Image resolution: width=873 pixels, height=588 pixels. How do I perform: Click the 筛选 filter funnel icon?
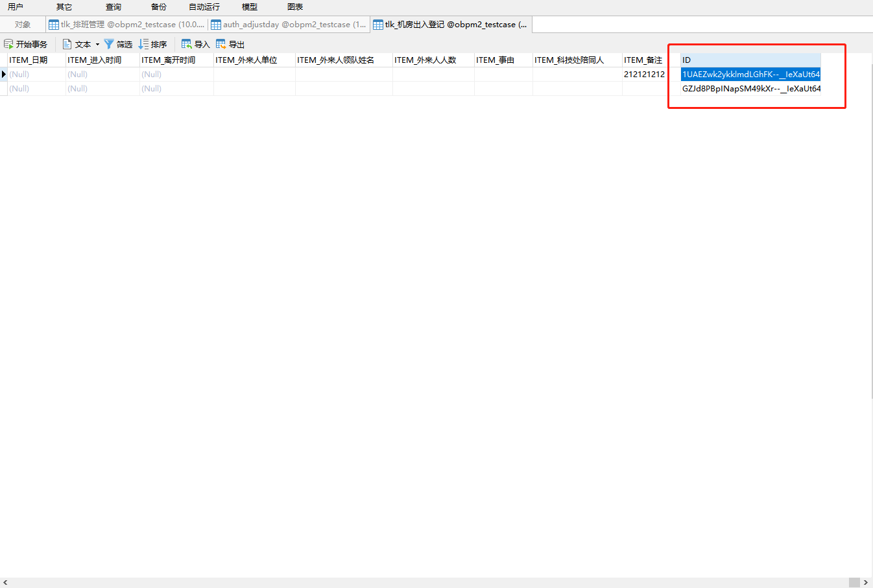click(109, 44)
